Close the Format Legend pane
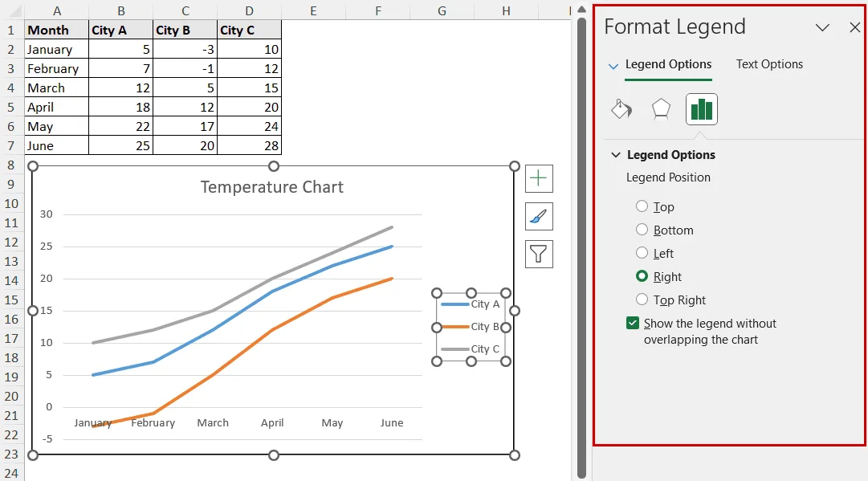Image resolution: width=868 pixels, height=481 pixels. click(854, 27)
